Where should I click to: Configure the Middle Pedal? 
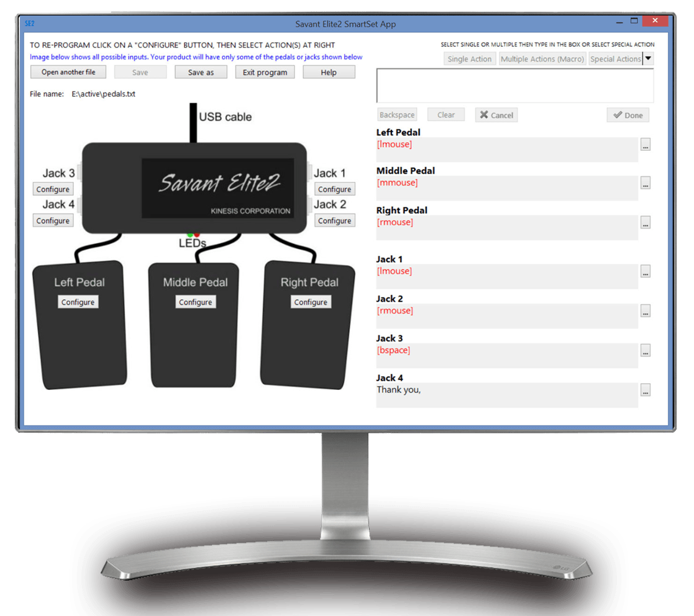pos(196,302)
